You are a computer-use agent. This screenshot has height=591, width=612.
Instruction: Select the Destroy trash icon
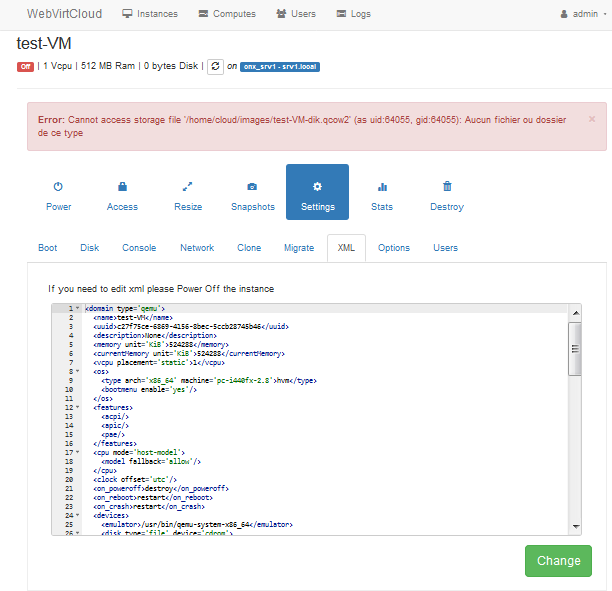pyautogui.click(x=447, y=187)
